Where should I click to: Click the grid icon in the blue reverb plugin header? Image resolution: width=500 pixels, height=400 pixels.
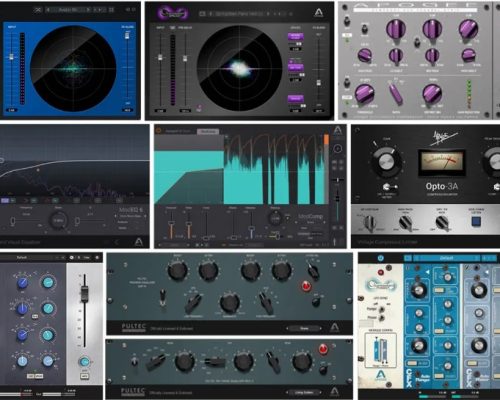pyautogui.click(x=111, y=10)
